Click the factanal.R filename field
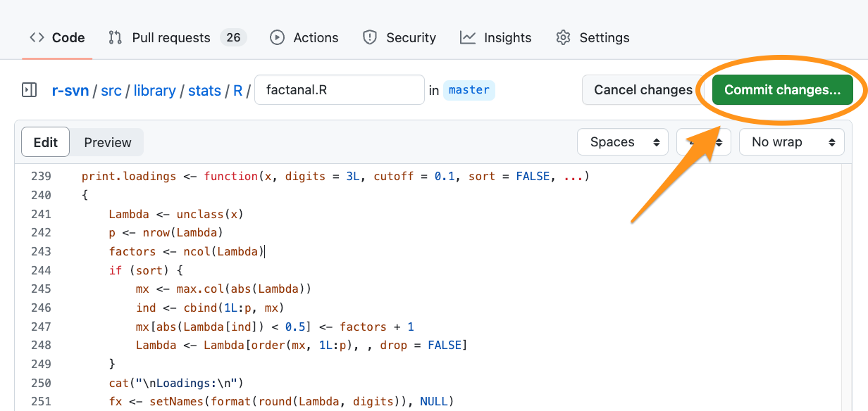This screenshot has width=868, height=411. (339, 90)
